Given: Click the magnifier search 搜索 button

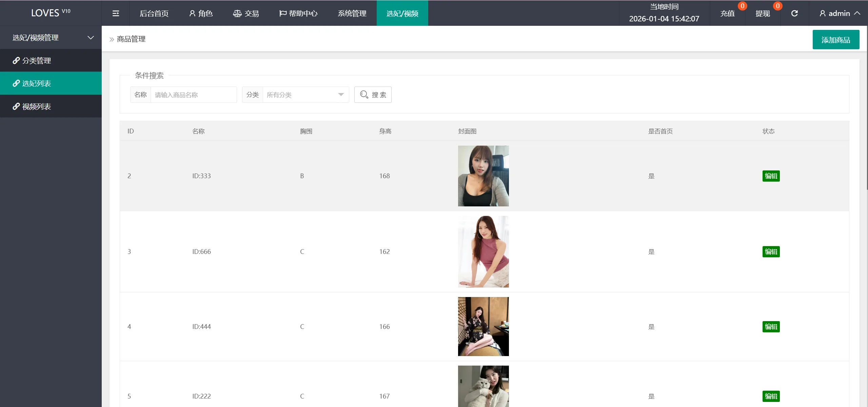Looking at the screenshot, I should point(373,95).
